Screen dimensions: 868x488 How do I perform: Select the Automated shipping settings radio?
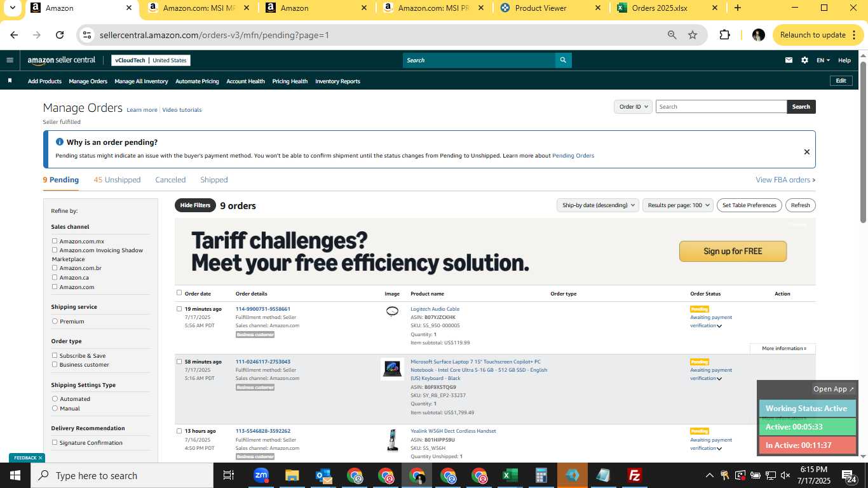click(x=55, y=399)
